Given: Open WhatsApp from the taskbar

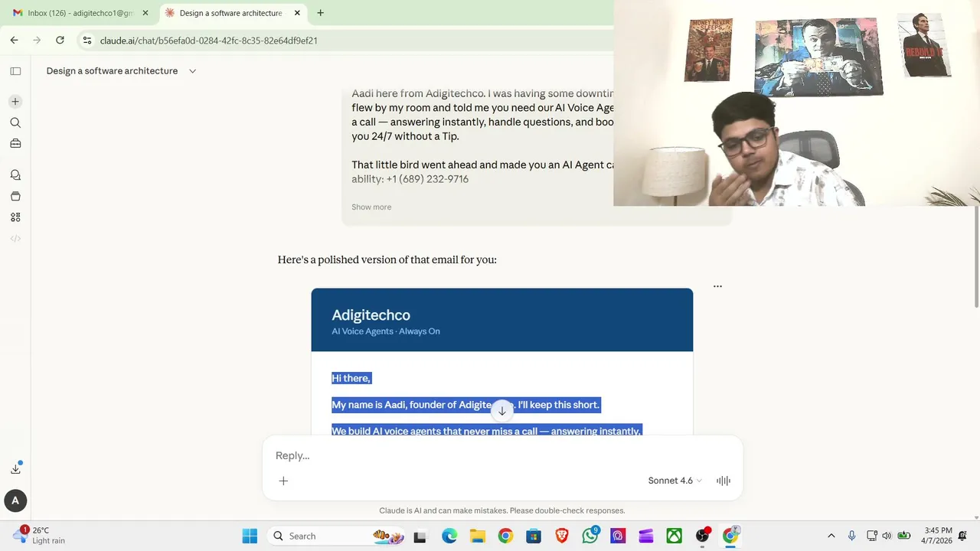Looking at the screenshot, I should 590,536.
